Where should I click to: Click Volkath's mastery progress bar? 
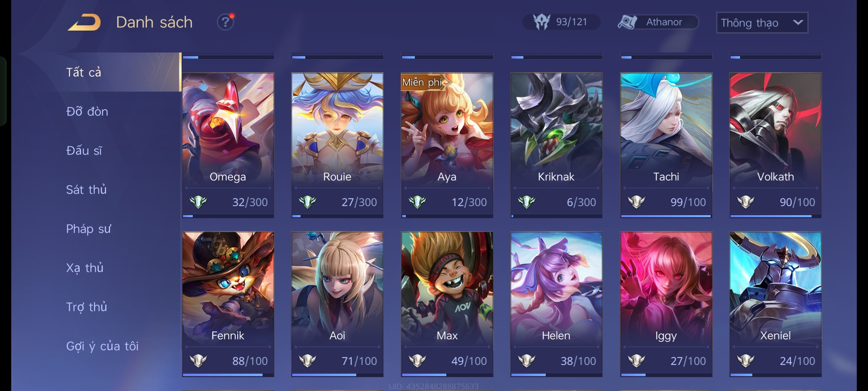(x=775, y=216)
